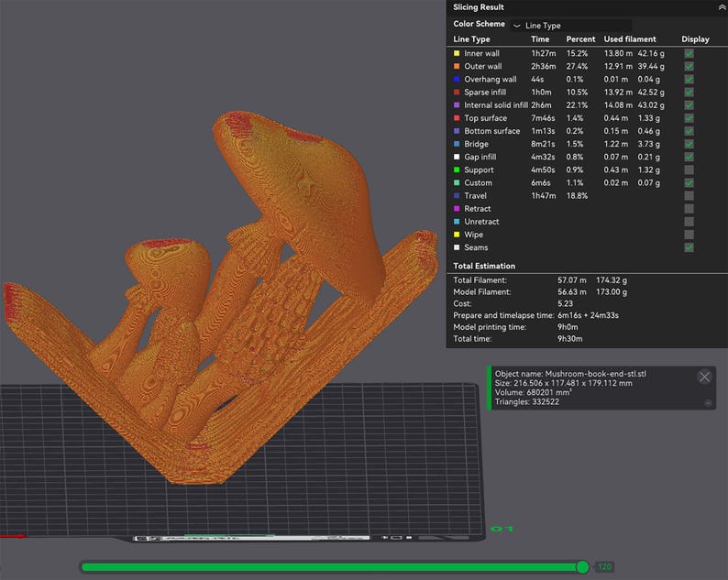
Task: Click the Used filament column header
Action: click(630, 39)
